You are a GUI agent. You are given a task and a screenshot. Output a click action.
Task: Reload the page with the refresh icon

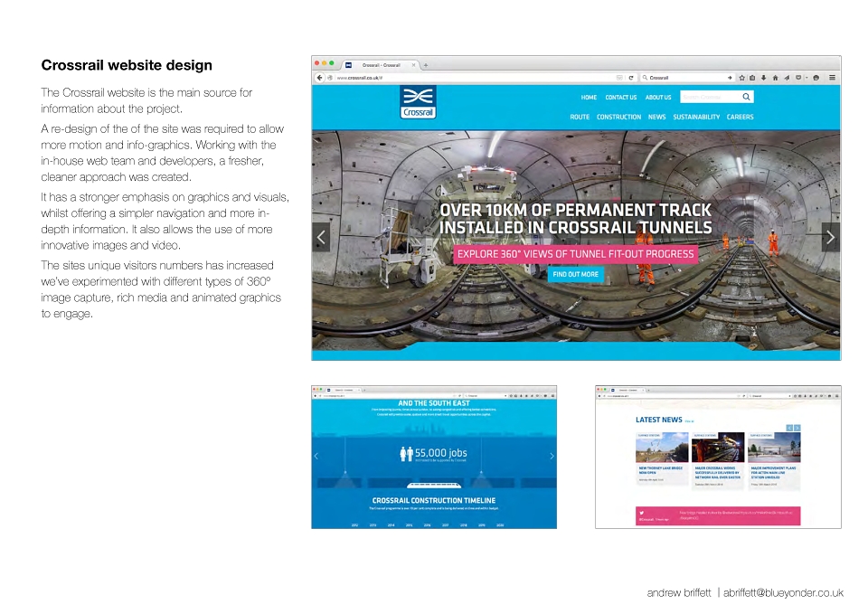click(630, 78)
